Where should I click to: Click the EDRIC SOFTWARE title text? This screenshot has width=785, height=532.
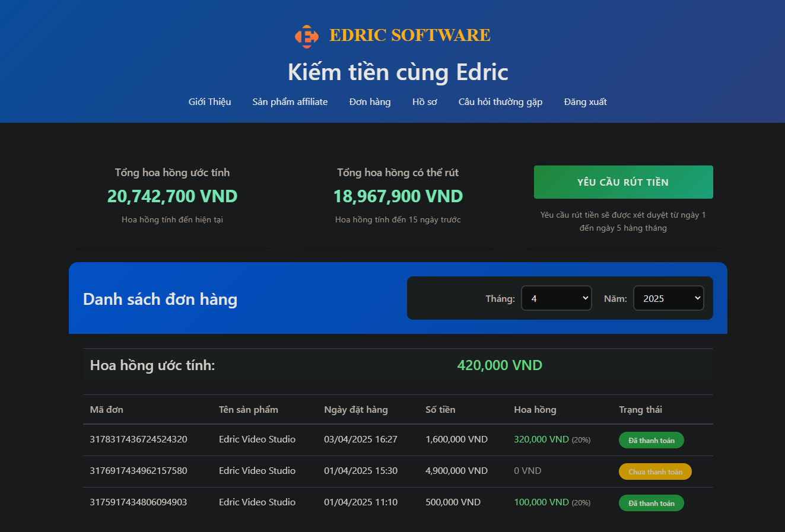point(409,34)
